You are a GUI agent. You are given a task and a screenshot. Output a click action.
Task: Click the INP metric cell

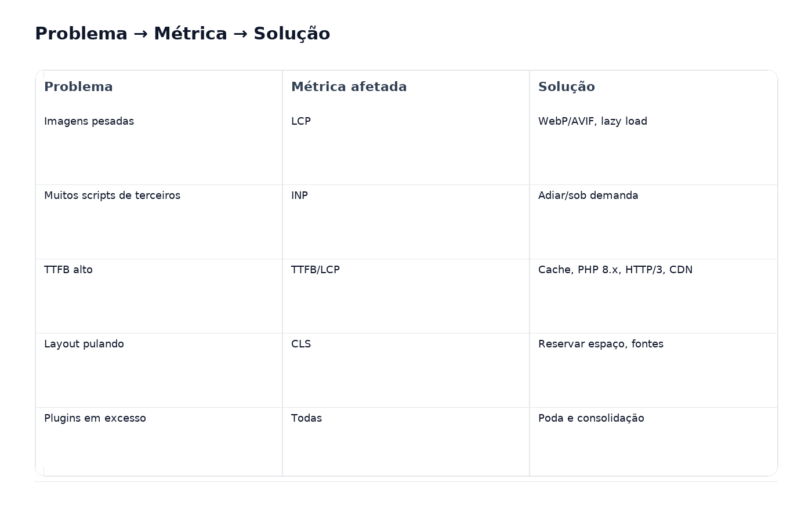[299, 195]
